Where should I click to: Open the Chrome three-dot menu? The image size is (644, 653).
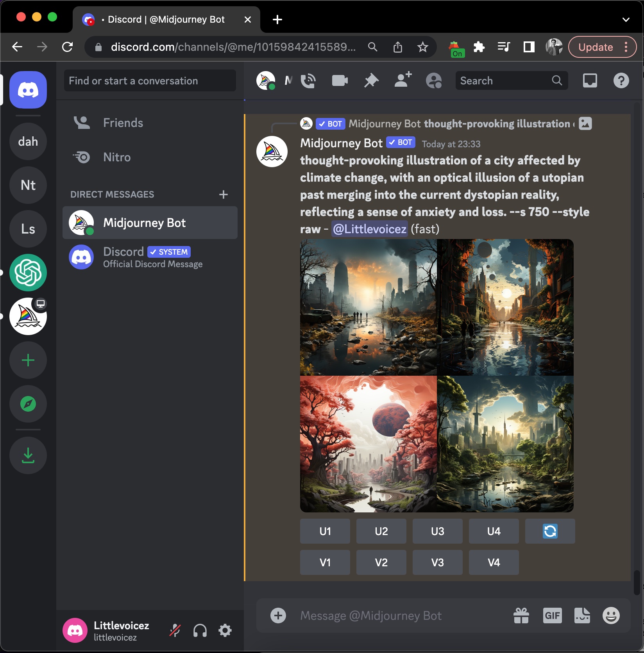(626, 47)
